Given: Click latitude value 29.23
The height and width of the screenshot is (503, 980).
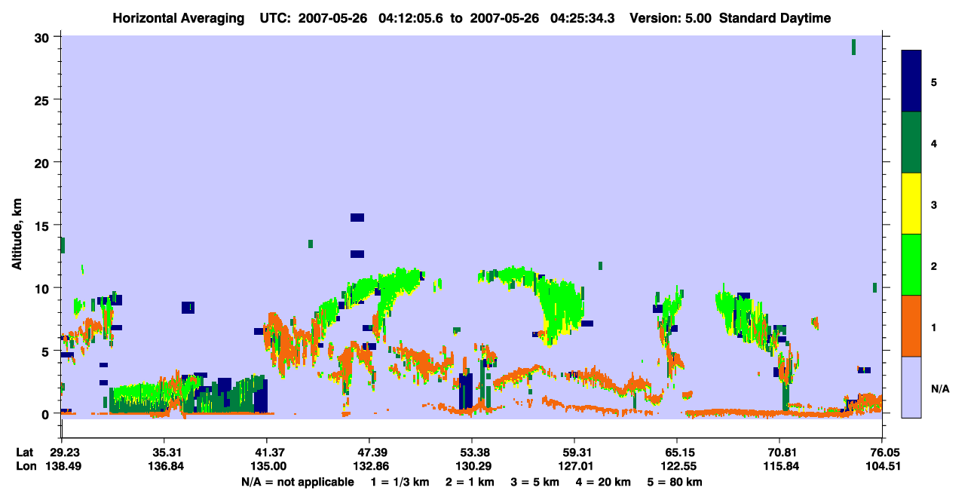Looking at the screenshot, I should click(64, 452).
